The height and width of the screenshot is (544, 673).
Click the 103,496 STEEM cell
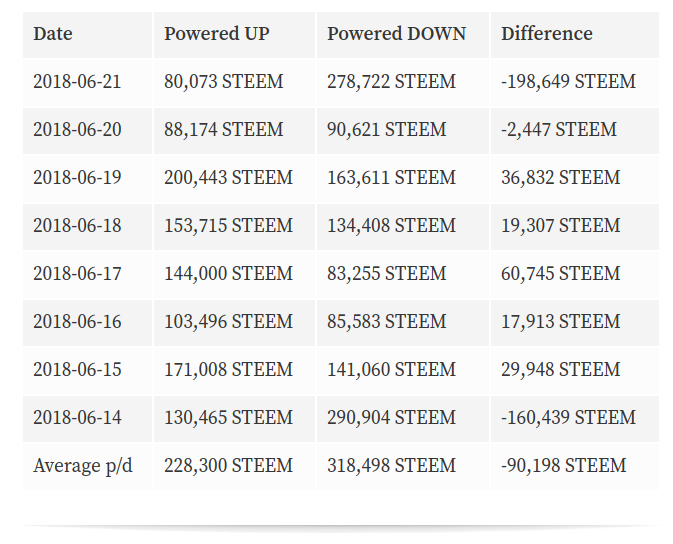click(228, 322)
